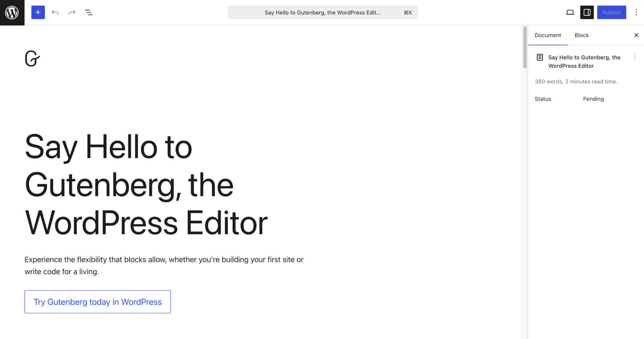Click the document icon beside the post title
The width and height of the screenshot is (644, 339).
(x=540, y=57)
